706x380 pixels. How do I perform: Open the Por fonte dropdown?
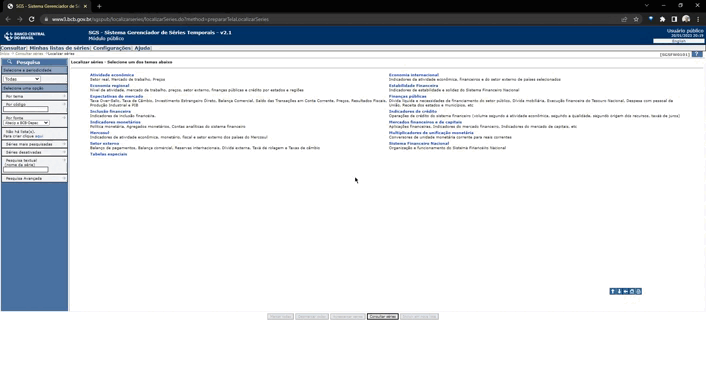click(x=27, y=123)
